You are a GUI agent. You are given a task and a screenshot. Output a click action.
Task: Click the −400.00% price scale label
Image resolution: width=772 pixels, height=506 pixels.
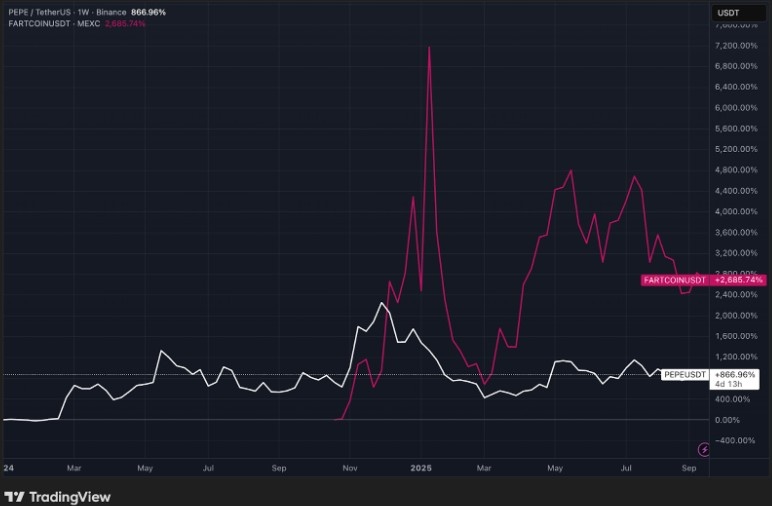735,441
